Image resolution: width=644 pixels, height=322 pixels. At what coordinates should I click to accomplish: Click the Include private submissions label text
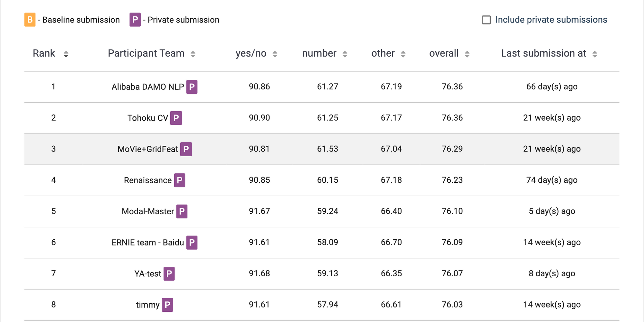(x=551, y=20)
